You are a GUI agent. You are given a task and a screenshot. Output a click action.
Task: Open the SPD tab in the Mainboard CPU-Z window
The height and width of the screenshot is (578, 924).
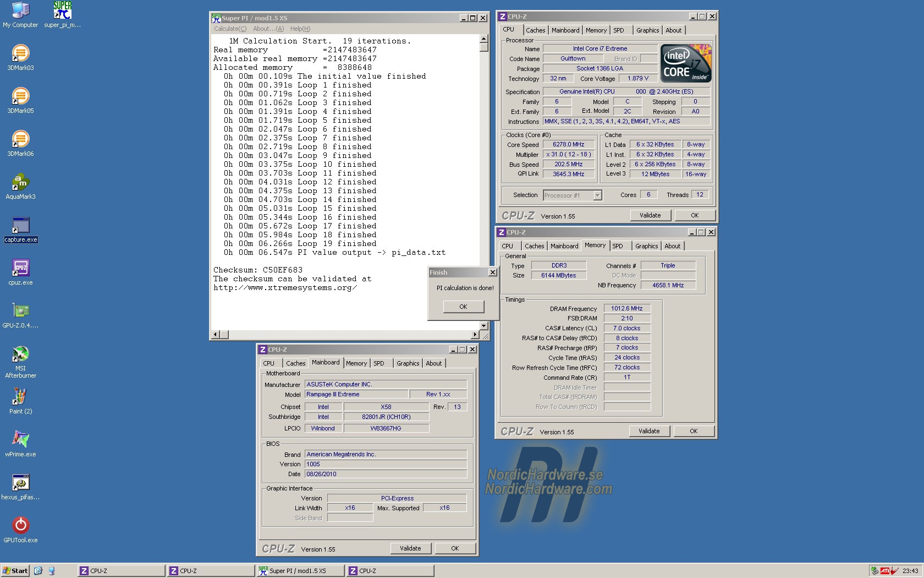pyautogui.click(x=379, y=363)
